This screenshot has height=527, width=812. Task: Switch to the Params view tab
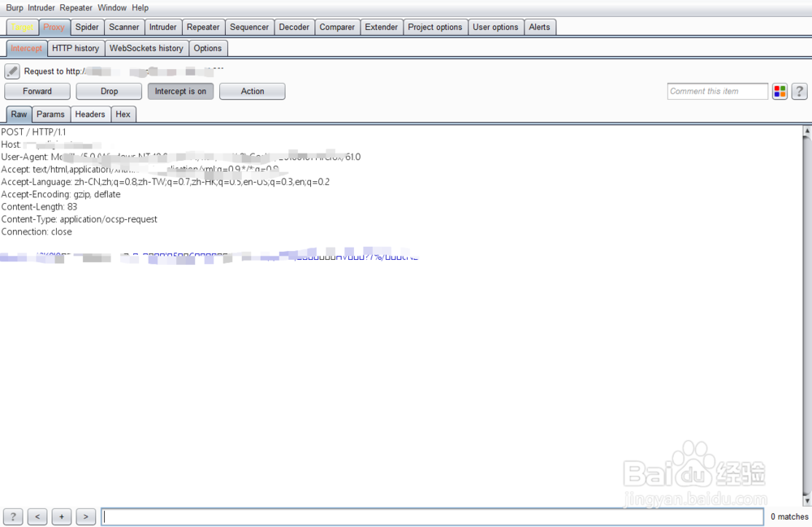(50, 114)
